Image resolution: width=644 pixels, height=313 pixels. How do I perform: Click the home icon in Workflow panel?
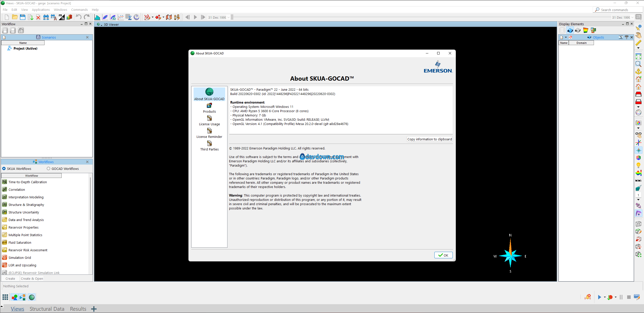(21, 30)
